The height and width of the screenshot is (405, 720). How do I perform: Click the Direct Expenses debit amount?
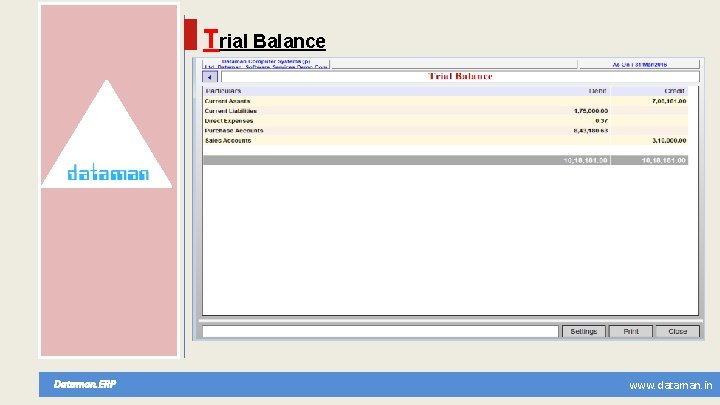click(x=602, y=121)
